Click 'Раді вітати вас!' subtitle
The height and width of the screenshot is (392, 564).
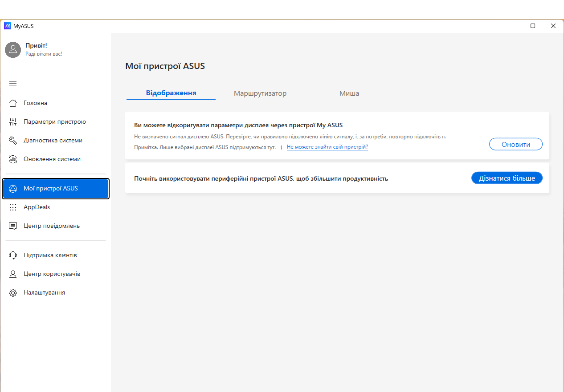click(x=44, y=54)
